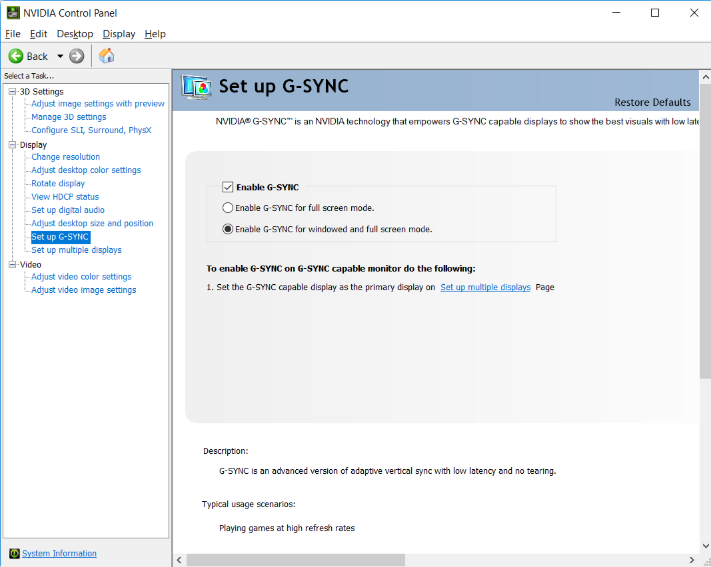Click Restore Defaults
The height and width of the screenshot is (567, 711).
pyautogui.click(x=653, y=103)
